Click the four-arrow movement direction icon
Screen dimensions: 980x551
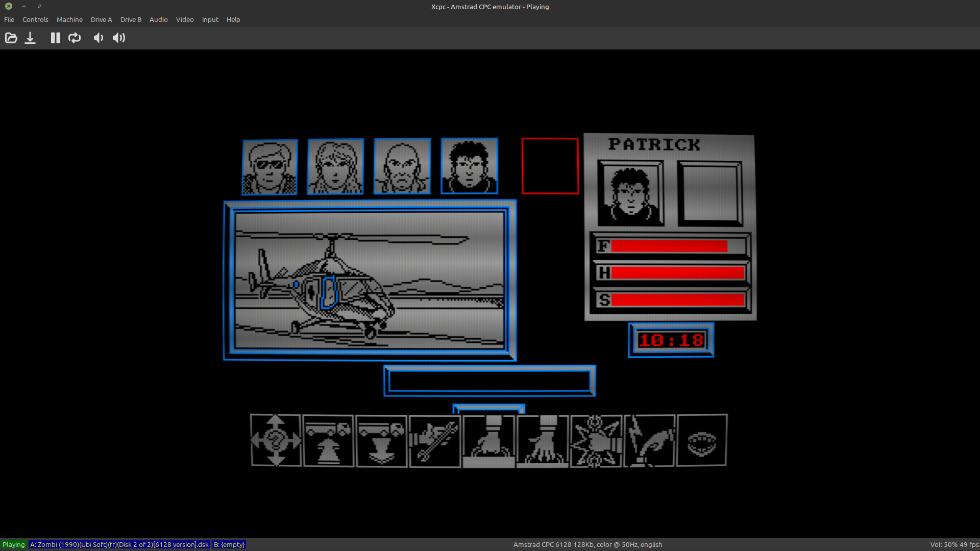(276, 440)
